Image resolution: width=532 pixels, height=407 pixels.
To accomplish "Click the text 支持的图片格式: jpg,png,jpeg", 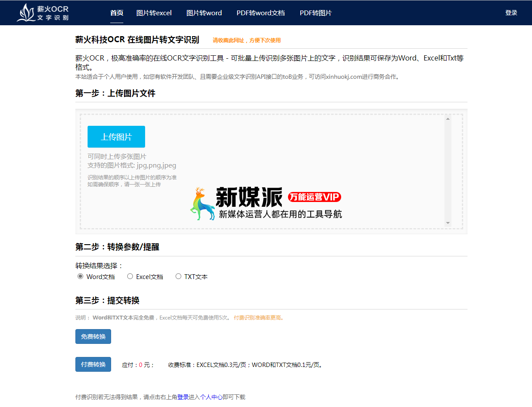I will click(x=132, y=165).
